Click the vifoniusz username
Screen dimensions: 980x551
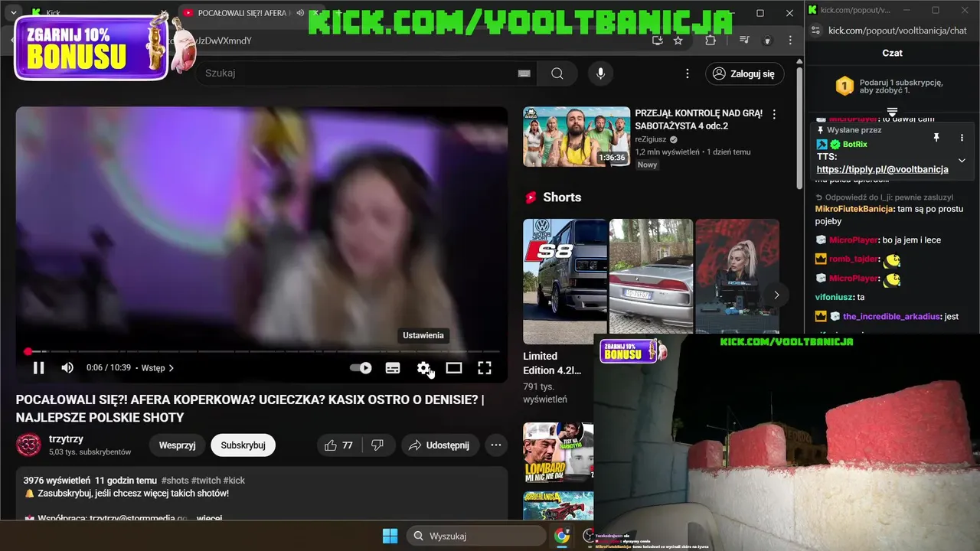(x=835, y=297)
